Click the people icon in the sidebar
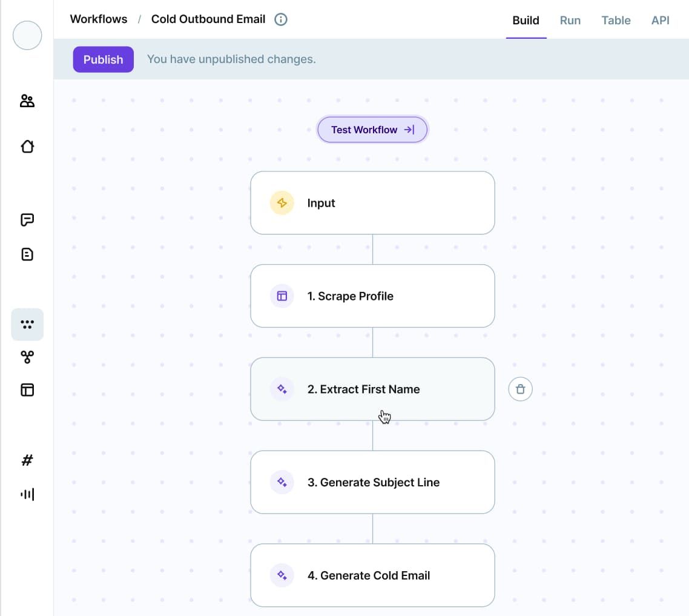689x616 pixels. point(27,101)
